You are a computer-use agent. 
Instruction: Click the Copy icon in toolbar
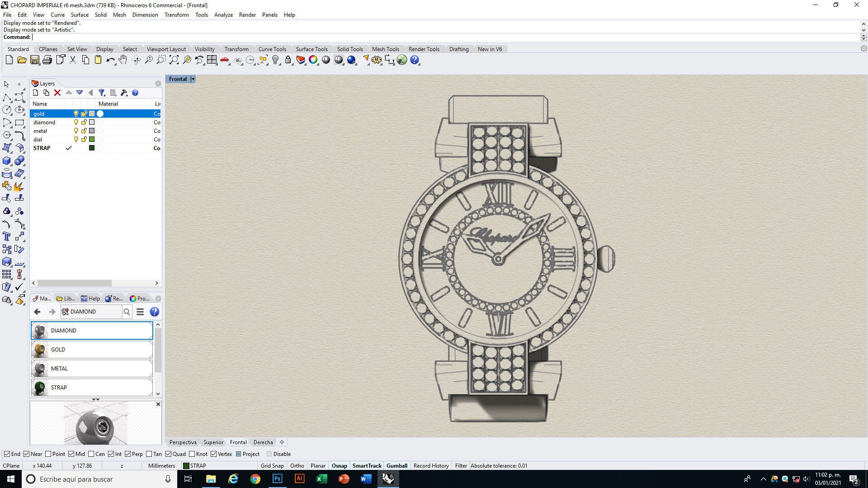click(85, 60)
